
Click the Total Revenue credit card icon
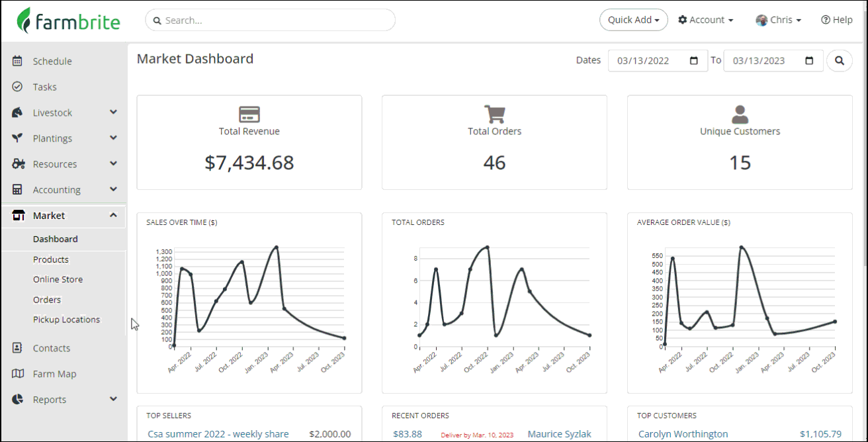249,114
